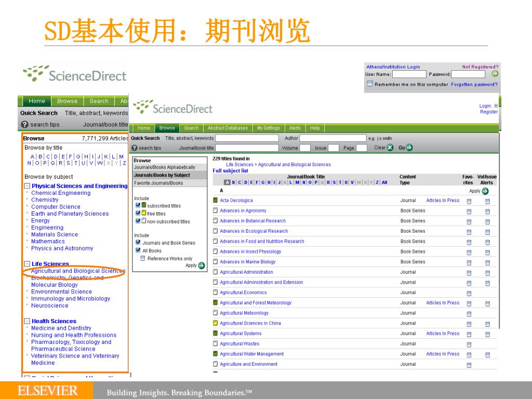Open the Full subject list link

point(230,171)
